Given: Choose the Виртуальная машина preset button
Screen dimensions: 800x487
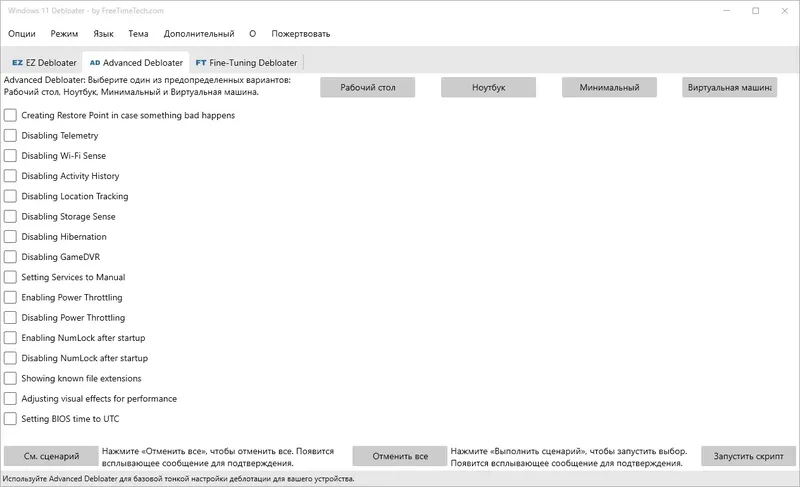Looking at the screenshot, I should coord(730,87).
